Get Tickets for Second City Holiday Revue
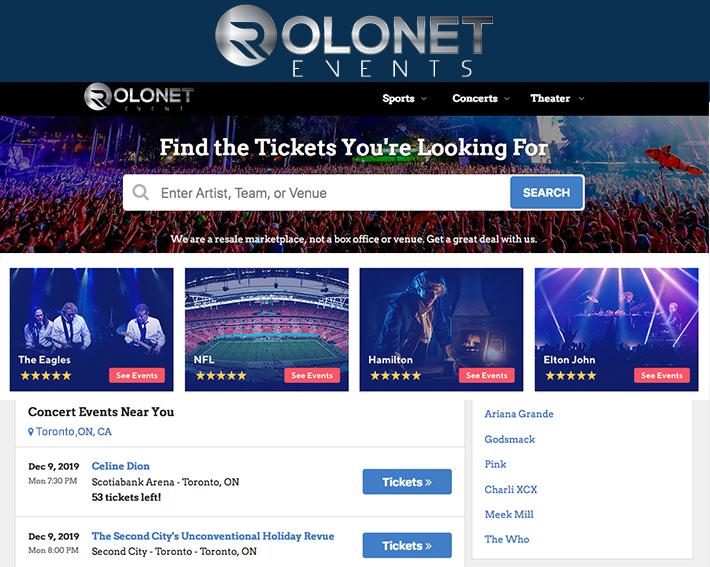The width and height of the screenshot is (710, 567). tap(407, 545)
